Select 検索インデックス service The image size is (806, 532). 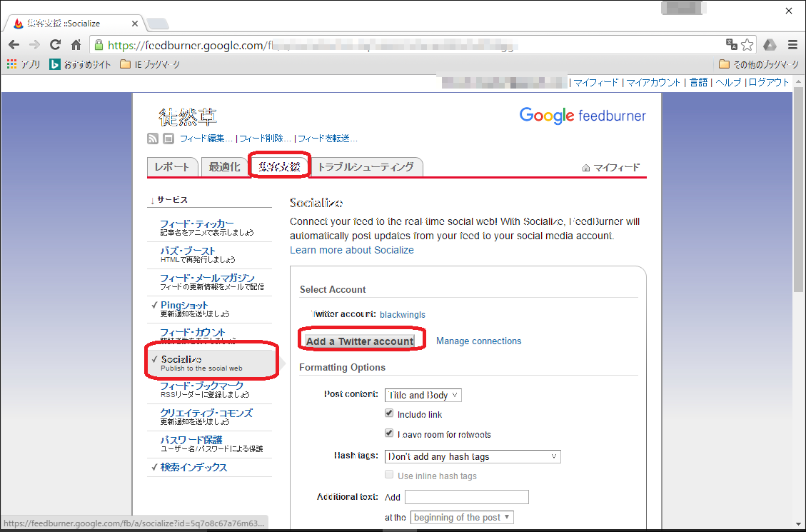point(193,467)
